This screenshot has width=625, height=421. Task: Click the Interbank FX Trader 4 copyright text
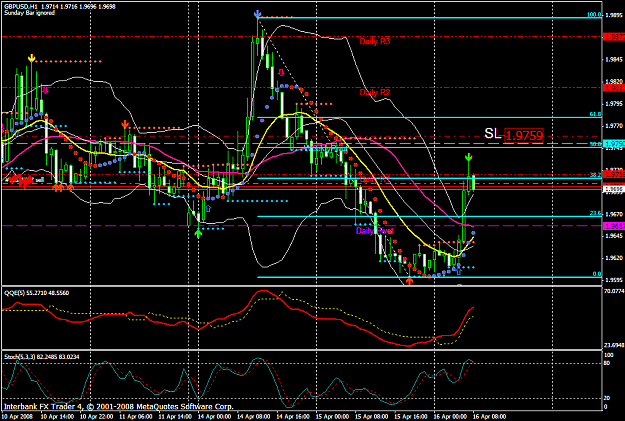118,407
